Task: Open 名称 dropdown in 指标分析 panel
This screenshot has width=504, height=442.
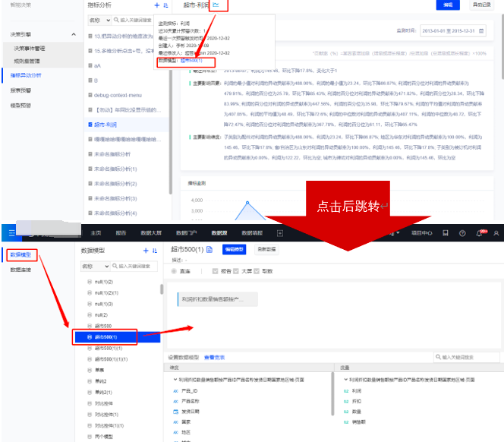Action: [99, 20]
